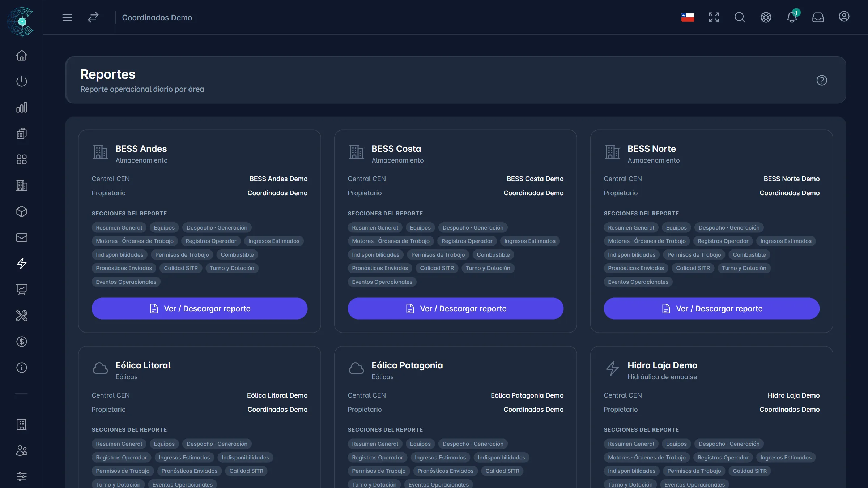Click the app logo in top-left corner

pyautogui.click(x=21, y=21)
